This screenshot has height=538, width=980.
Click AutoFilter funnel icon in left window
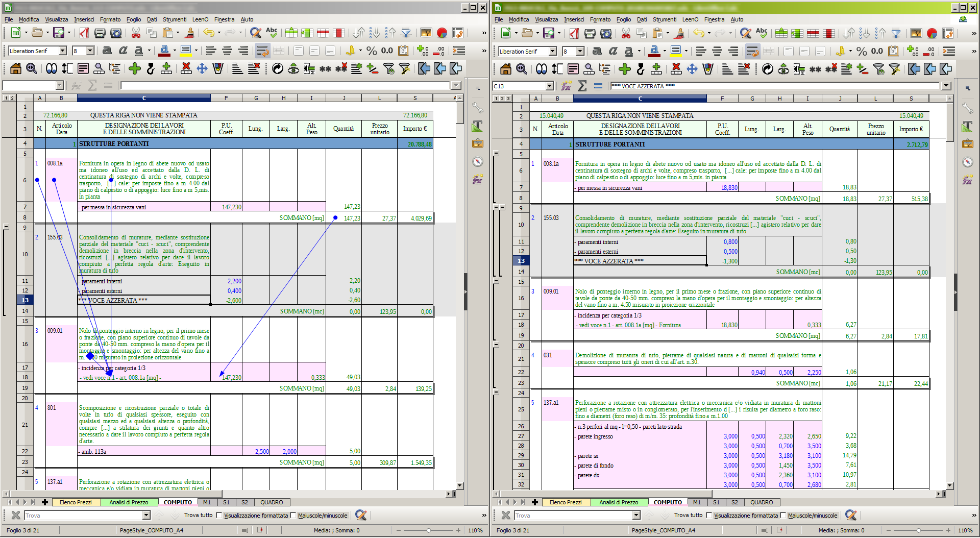[x=406, y=33]
